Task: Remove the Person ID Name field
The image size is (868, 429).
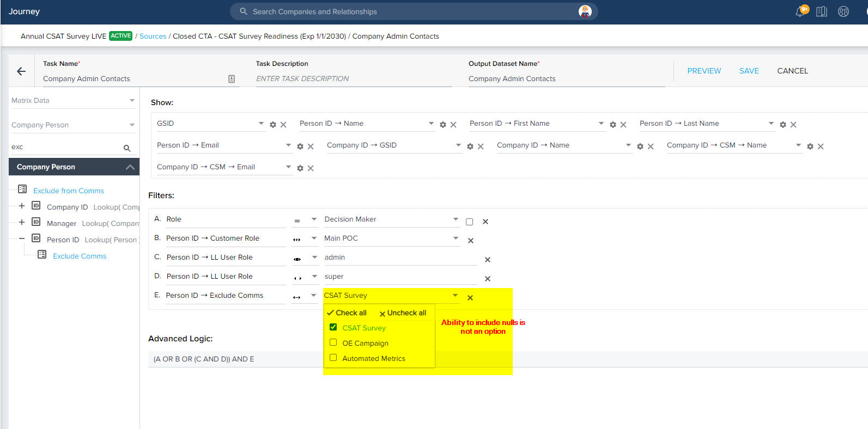Action: pos(453,125)
